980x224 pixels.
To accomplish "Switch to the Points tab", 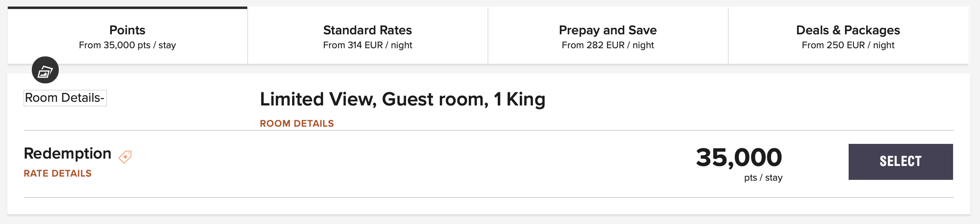I will pyautogui.click(x=127, y=36).
